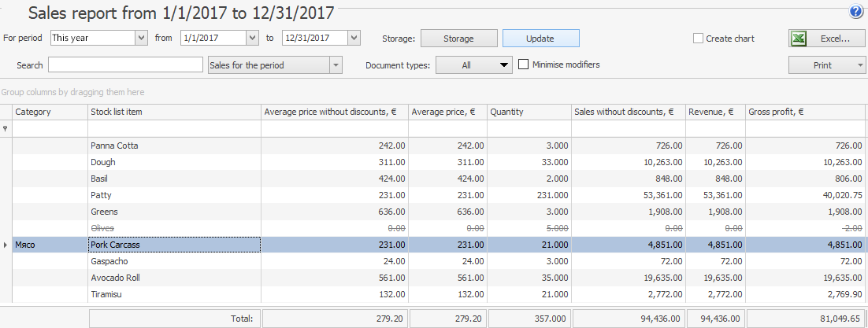Toggle the Minimise modifiers checkbox
Image resolution: width=868 pixels, height=328 pixels.
pyautogui.click(x=524, y=65)
